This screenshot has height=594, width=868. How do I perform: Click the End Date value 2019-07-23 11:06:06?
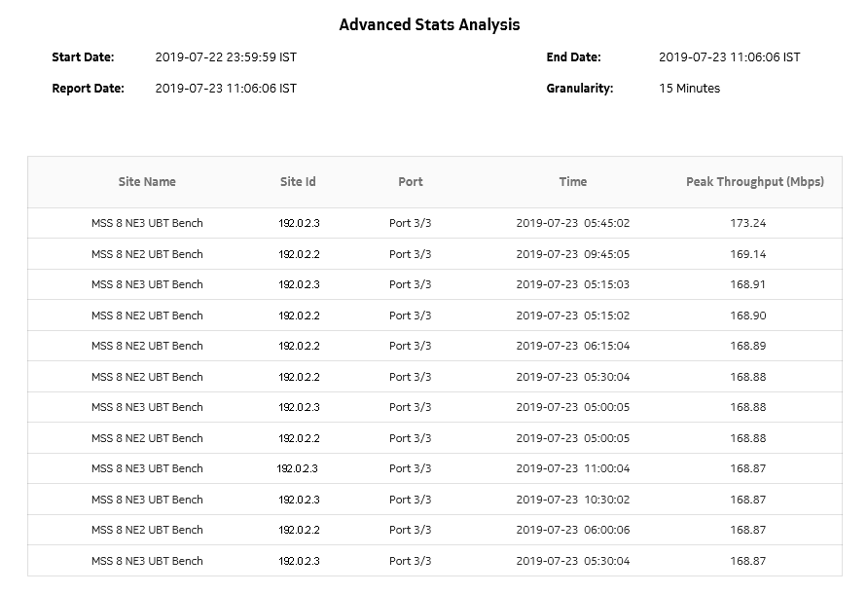click(729, 56)
